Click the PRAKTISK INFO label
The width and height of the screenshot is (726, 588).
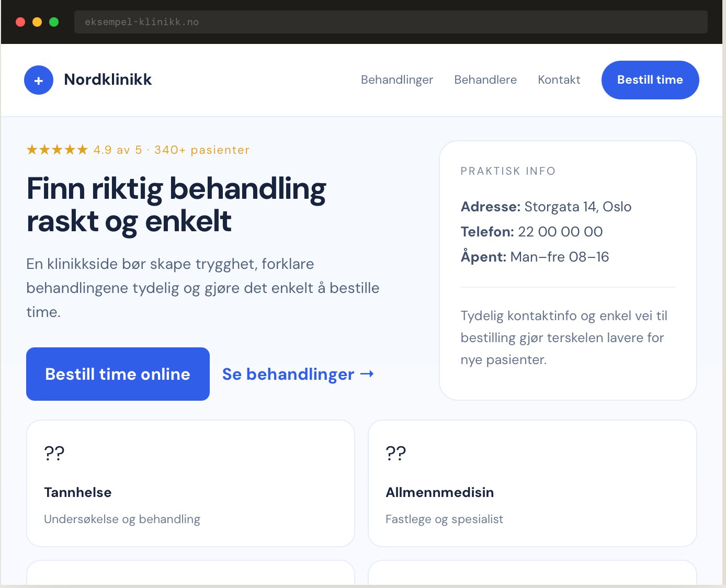pyautogui.click(x=508, y=171)
